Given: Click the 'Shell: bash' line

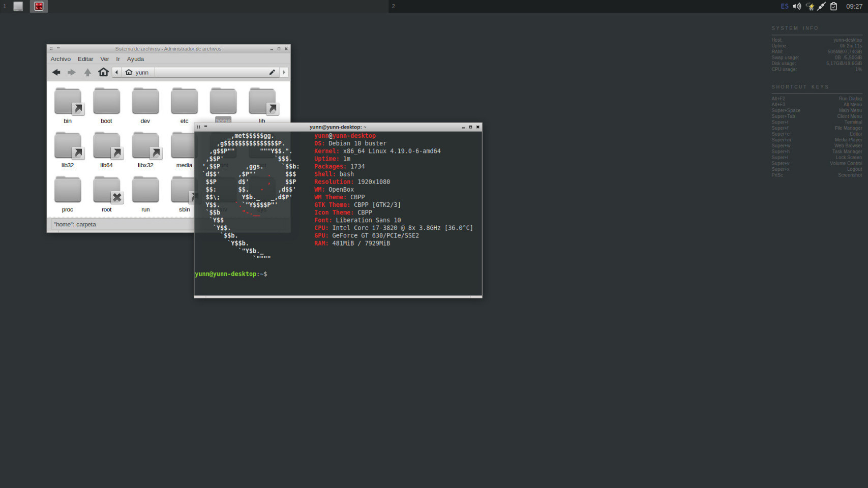Looking at the screenshot, I should (x=334, y=174).
